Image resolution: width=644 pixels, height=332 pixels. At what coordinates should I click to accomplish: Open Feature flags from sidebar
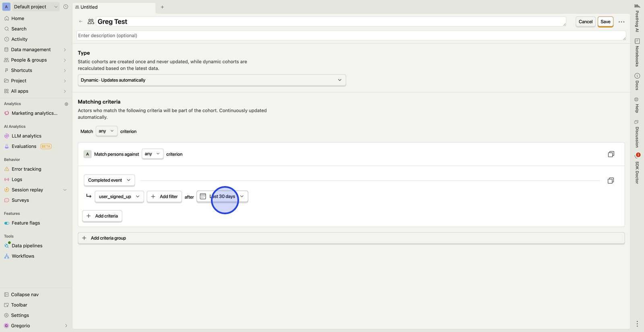click(26, 223)
